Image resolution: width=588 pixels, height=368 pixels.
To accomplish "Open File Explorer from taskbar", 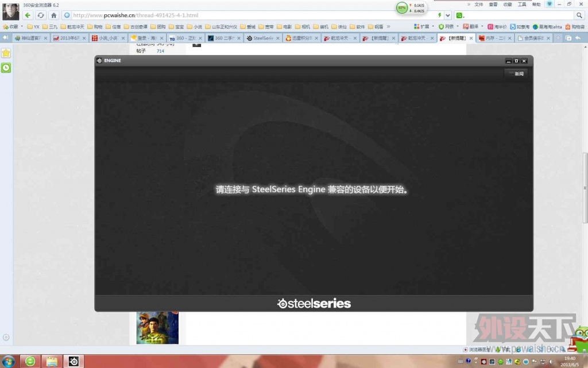I will coord(52,361).
